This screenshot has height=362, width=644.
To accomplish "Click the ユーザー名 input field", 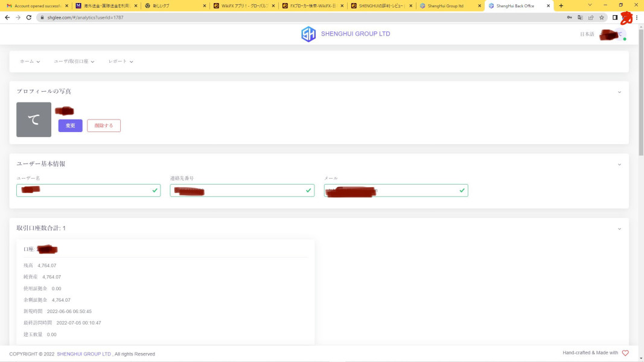I will pos(88,191).
